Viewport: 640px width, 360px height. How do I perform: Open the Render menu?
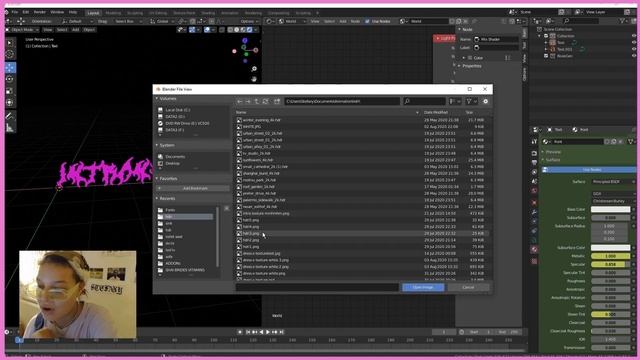click(x=40, y=12)
